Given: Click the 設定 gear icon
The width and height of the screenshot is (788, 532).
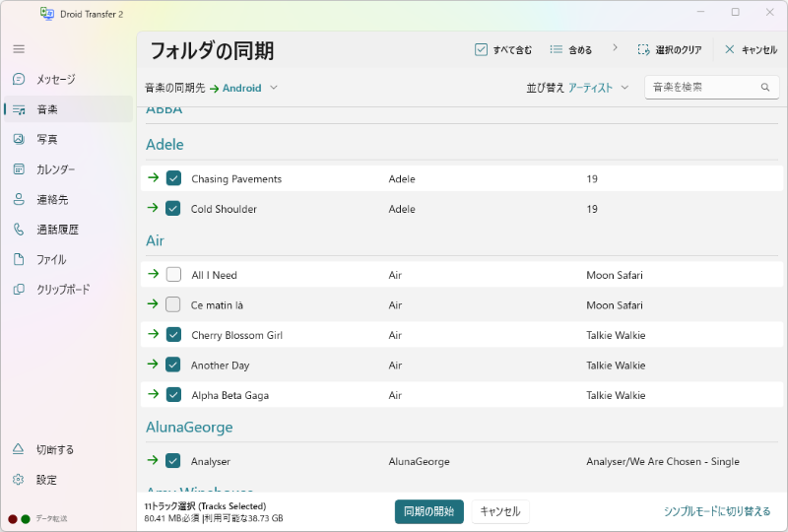Looking at the screenshot, I should (x=18, y=479).
